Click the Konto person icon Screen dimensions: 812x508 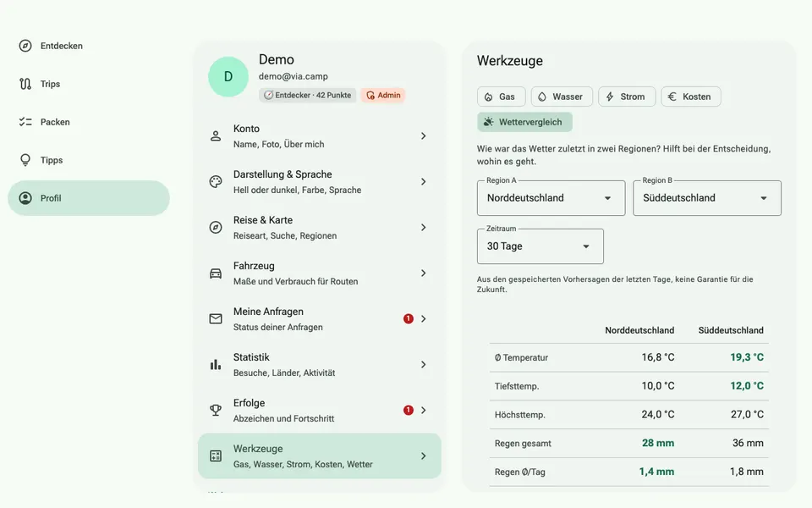216,135
